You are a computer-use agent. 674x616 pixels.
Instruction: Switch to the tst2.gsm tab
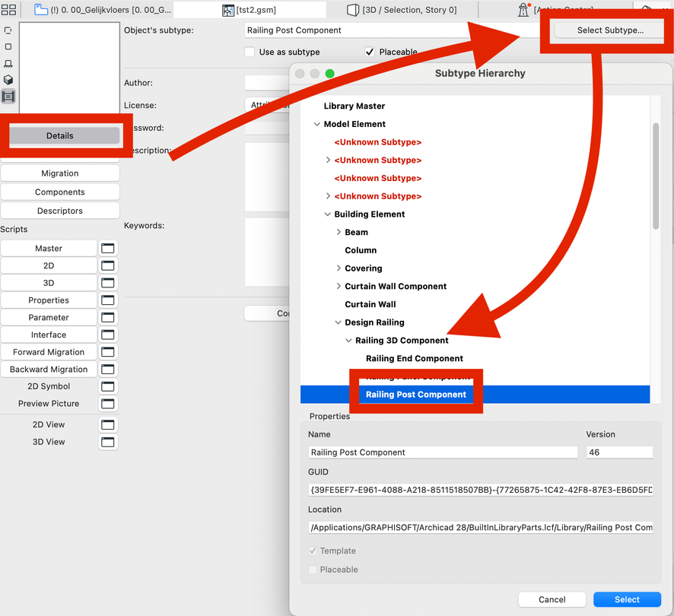click(250, 10)
